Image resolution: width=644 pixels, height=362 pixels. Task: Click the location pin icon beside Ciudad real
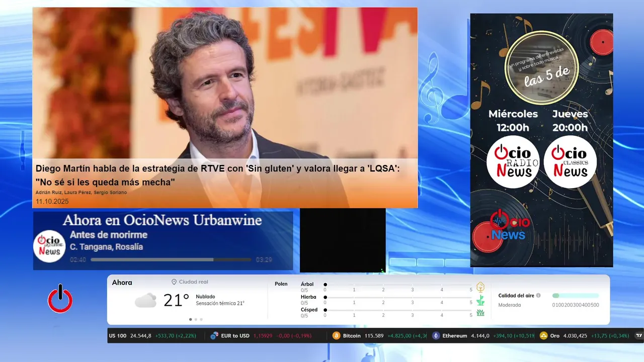pyautogui.click(x=174, y=282)
